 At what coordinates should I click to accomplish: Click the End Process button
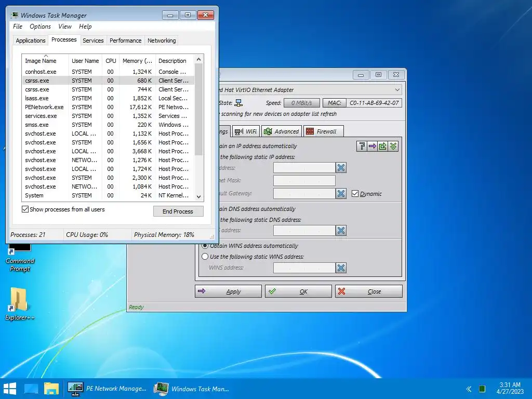click(178, 211)
